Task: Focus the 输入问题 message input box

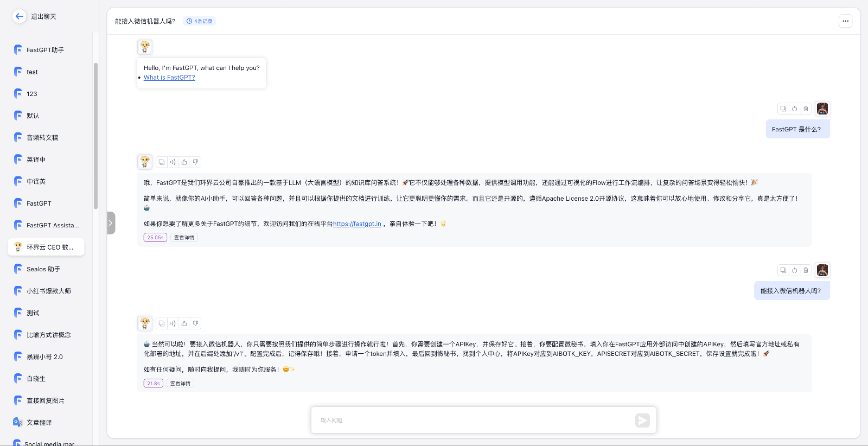Action: (472, 420)
